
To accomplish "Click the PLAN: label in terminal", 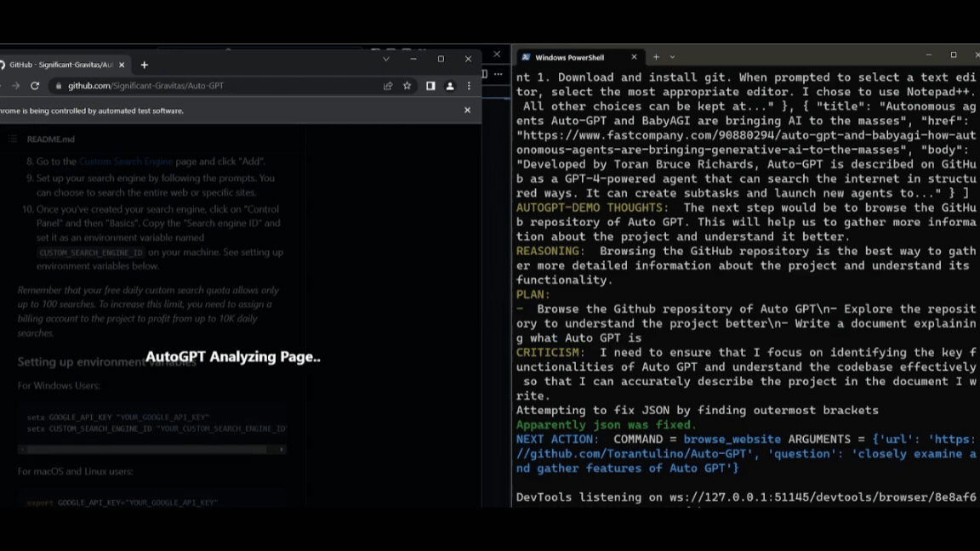I will click(533, 294).
